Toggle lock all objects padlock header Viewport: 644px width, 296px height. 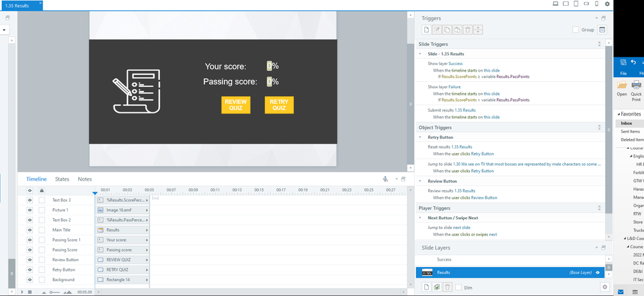click(x=41, y=190)
